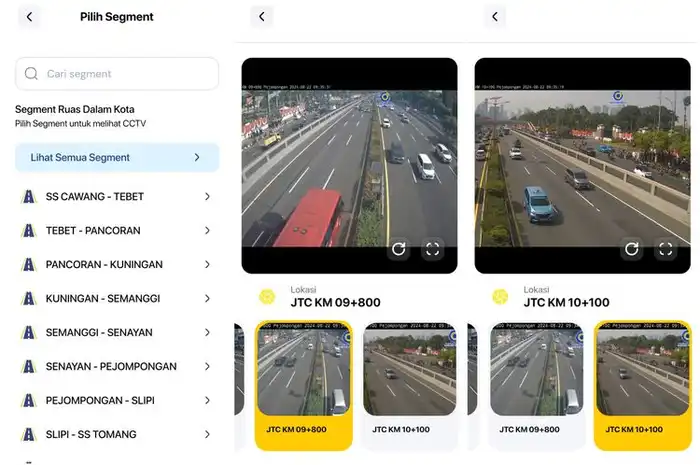Click back button above JTC KM 10+100 feed
The height and width of the screenshot is (465, 700).
pyautogui.click(x=494, y=17)
